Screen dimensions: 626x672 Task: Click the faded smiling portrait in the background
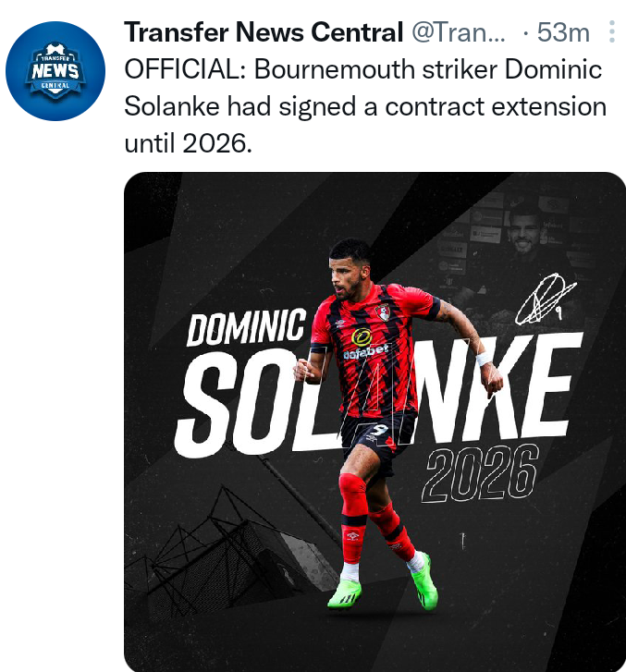(x=524, y=231)
